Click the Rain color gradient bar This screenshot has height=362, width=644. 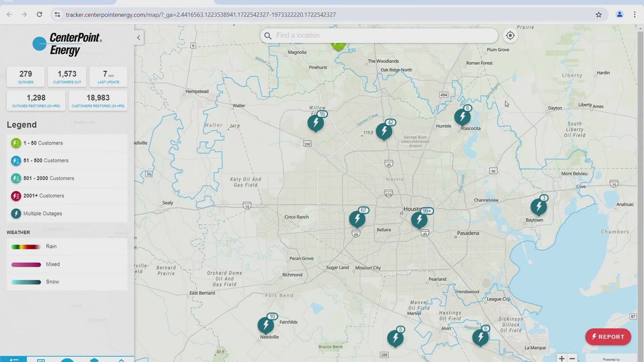(26, 247)
